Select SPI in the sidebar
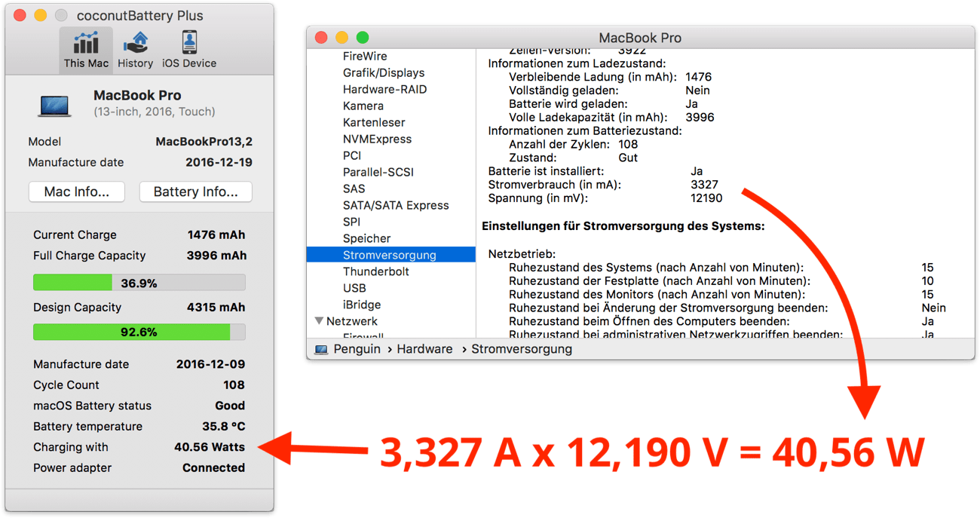The image size is (980, 518). tap(351, 222)
